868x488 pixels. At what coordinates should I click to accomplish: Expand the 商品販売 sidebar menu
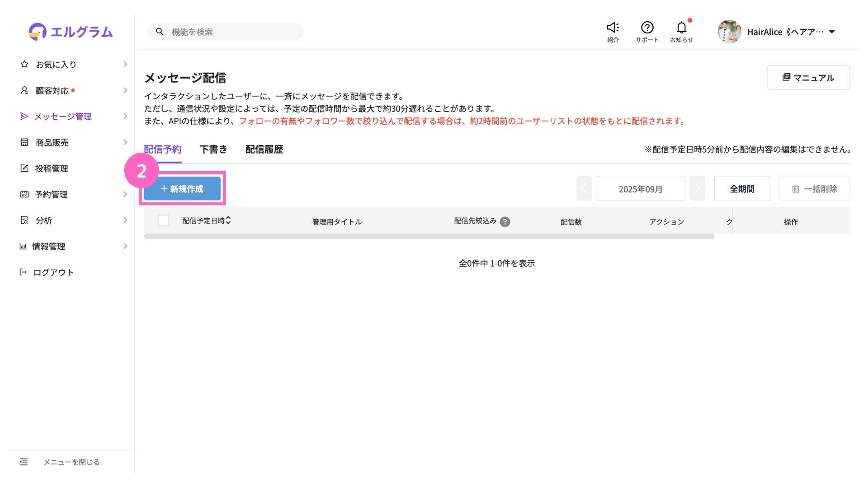pyautogui.click(x=52, y=142)
